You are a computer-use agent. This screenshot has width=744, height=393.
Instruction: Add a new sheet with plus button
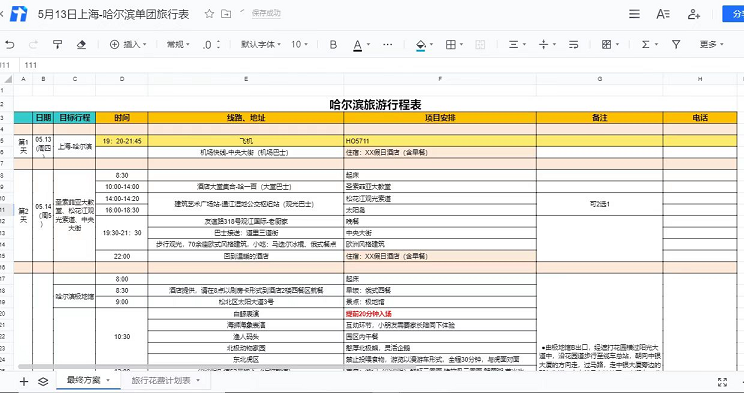[24, 381]
